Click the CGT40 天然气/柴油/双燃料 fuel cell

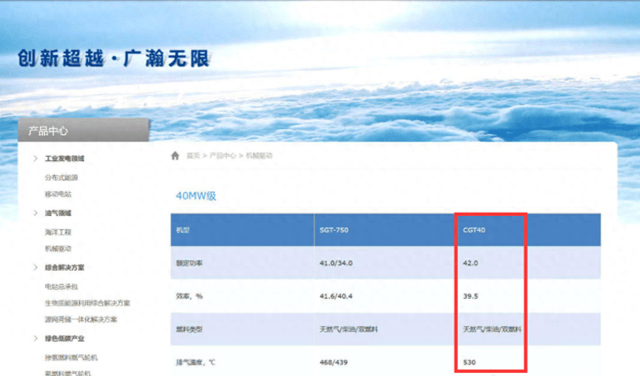tap(492, 329)
